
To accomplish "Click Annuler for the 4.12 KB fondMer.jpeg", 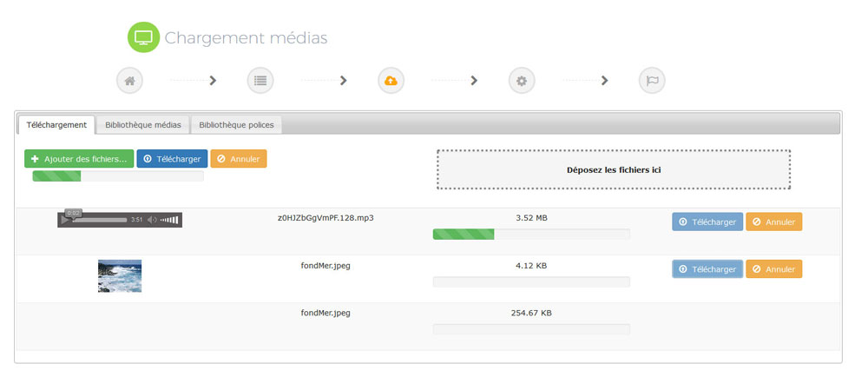I will (x=774, y=269).
